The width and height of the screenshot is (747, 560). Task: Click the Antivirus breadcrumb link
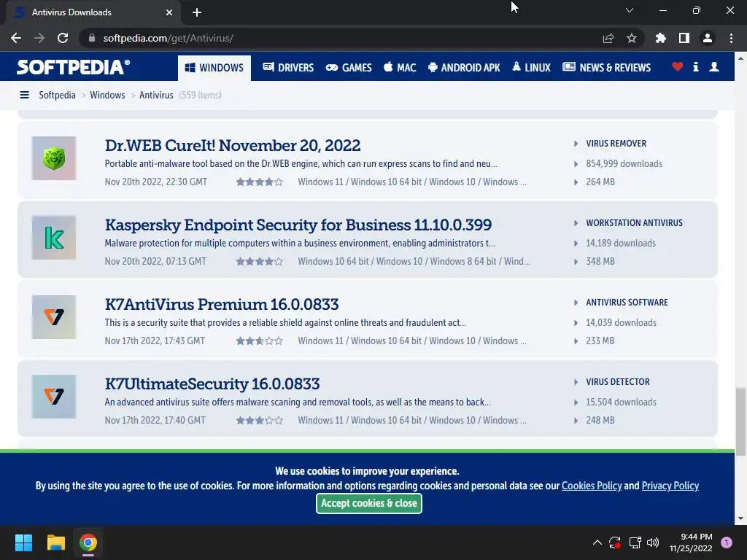pos(156,95)
